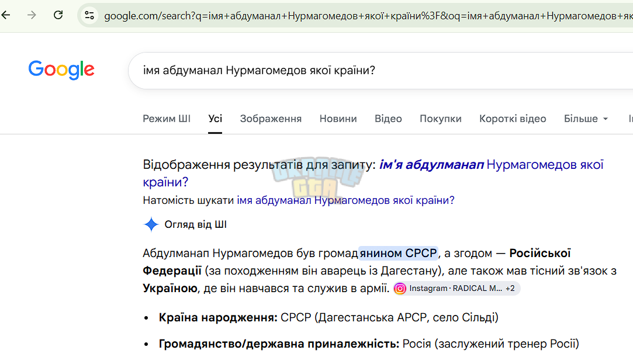Click the bold word Україною
This screenshot has height=364, width=633.
(170, 288)
